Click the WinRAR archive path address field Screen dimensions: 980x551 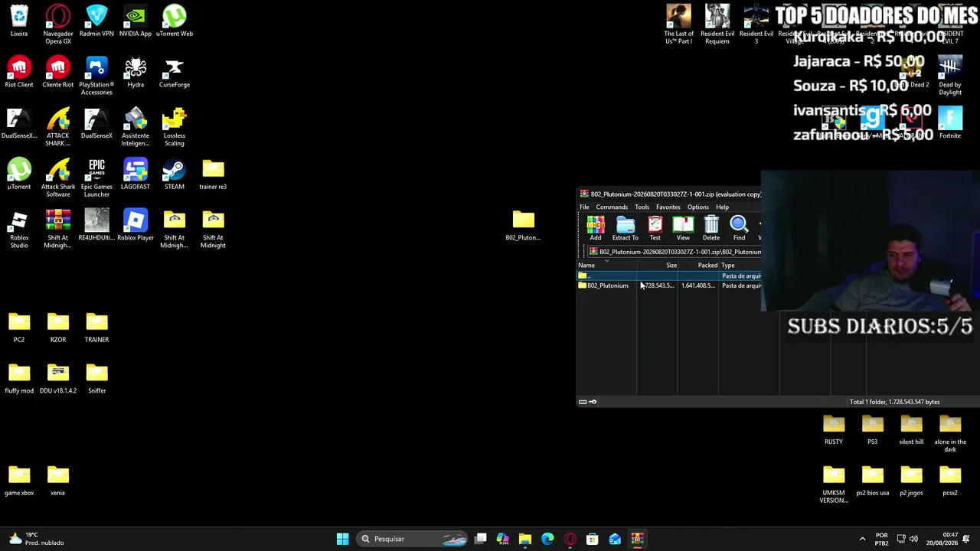675,252
